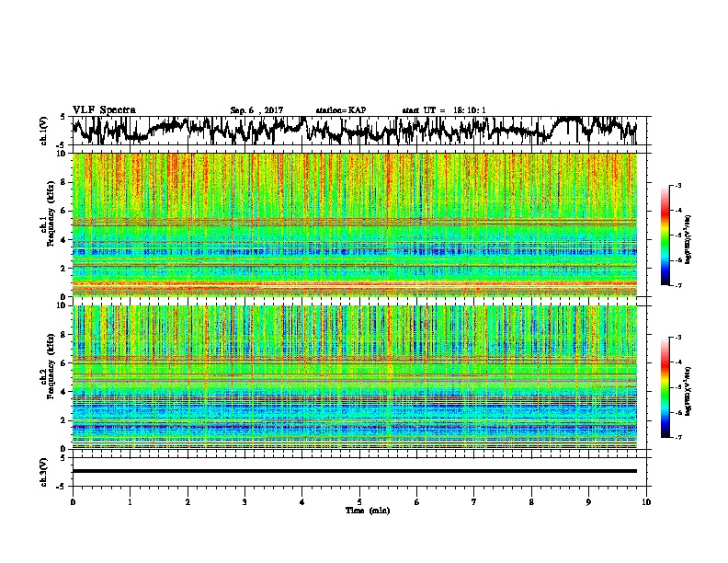728x563 pixels.
Task: Click the "ch.1(V)" waveform axis label
Action: click(x=44, y=131)
